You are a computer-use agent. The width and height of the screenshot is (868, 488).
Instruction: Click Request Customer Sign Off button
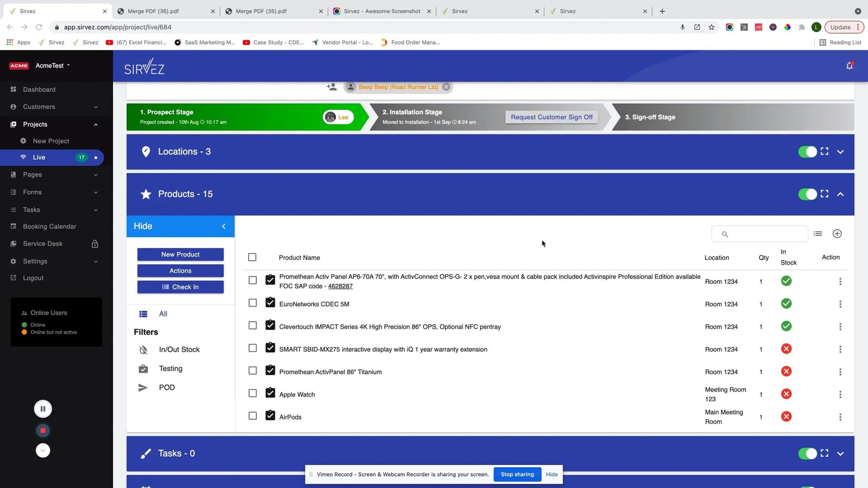pyautogui.click(x=552, y=117)
